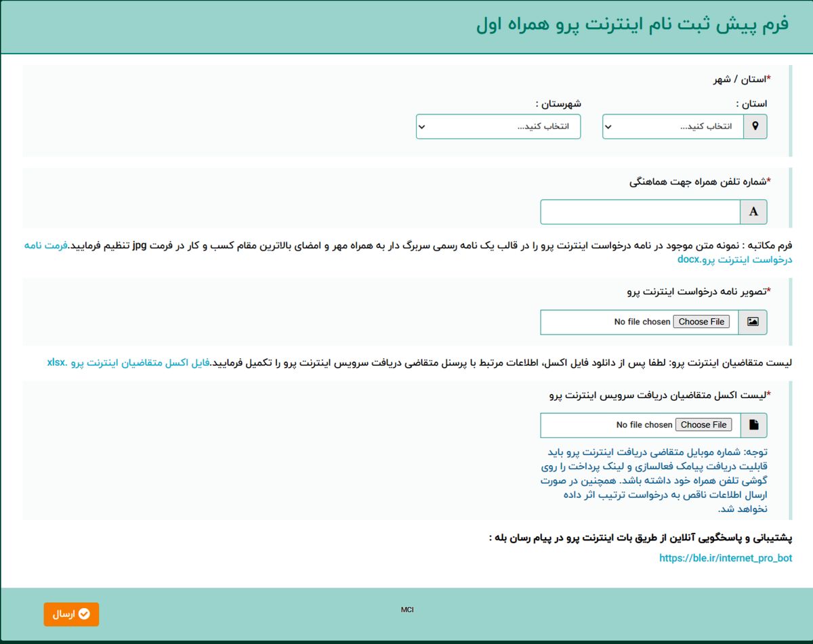Submit the form with ارسال button

coord(72,614)
